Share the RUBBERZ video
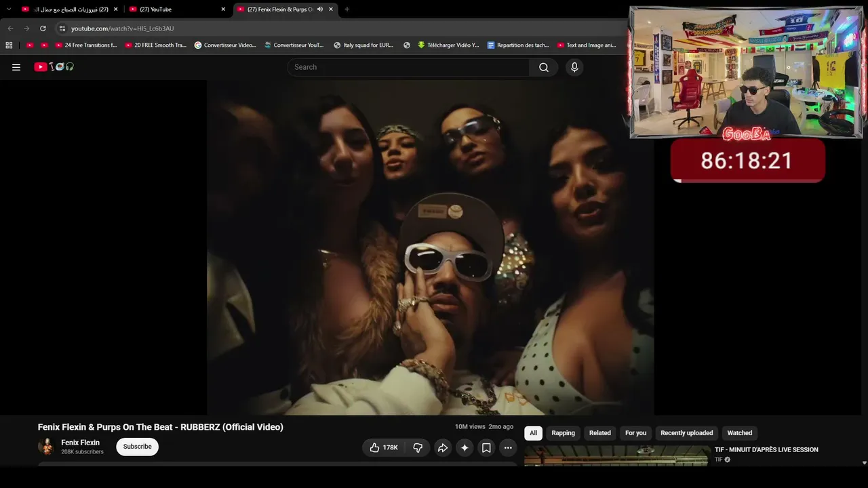 [x=443, y=447]
